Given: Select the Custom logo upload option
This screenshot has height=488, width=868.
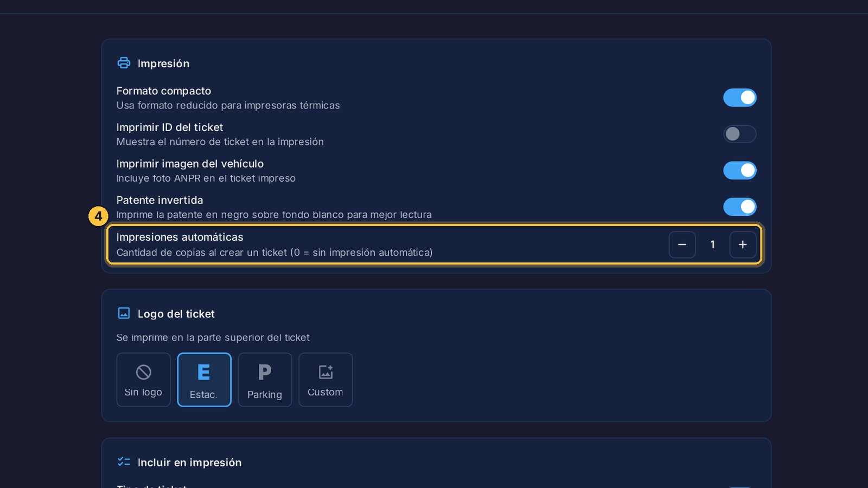Looking at the screenshot, I should coord(325,380).
